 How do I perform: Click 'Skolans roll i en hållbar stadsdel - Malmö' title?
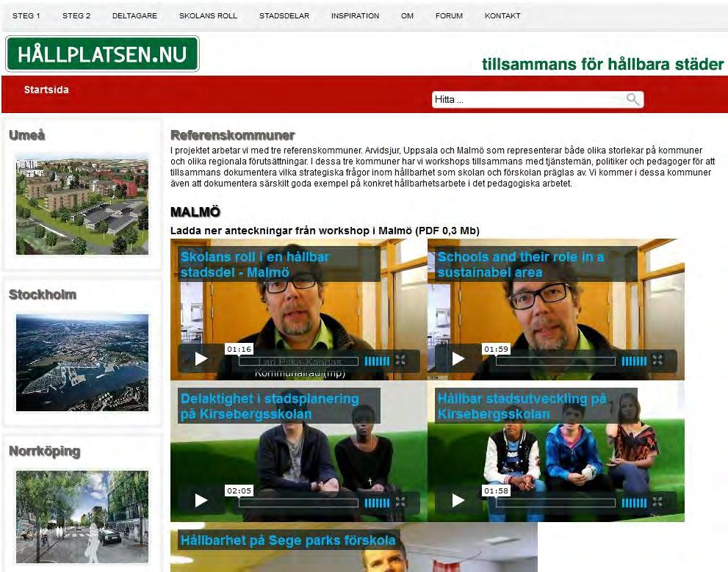pos(255,264)
